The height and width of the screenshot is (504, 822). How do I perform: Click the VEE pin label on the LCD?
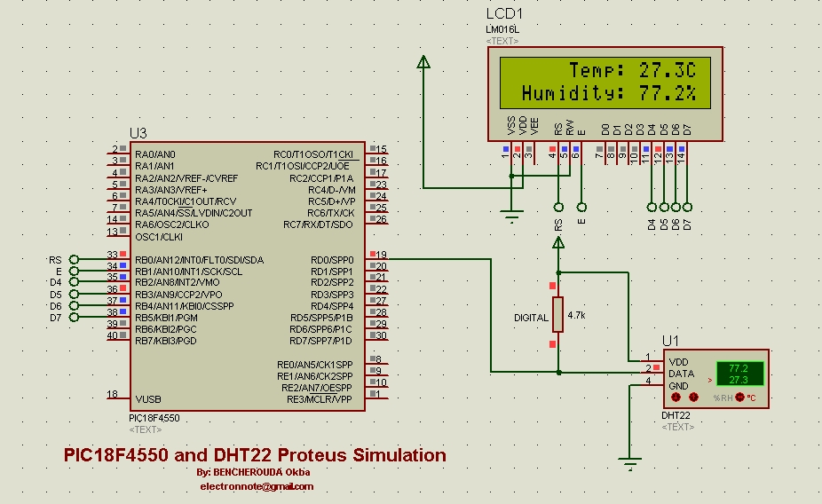(x=534, y=126)
